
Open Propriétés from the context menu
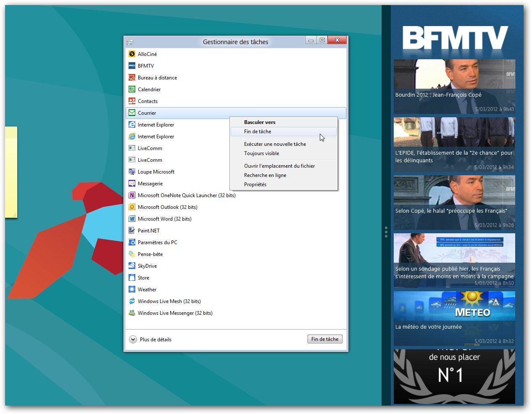click(x=284, y=185)
